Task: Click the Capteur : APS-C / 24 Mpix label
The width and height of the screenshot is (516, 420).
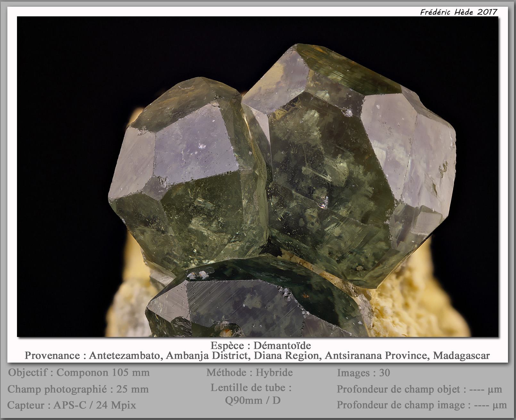Action: (72, 405)
